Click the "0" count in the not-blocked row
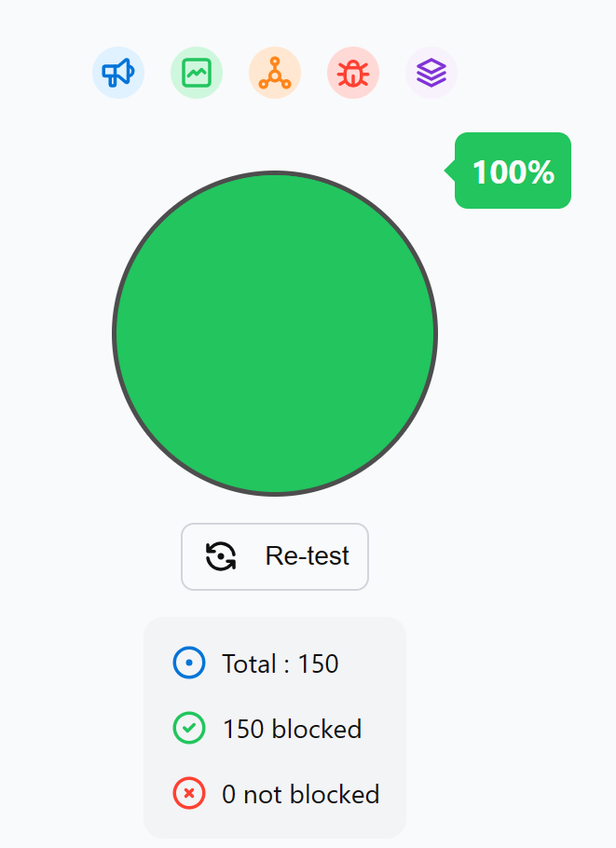The image size is (616, 848). (228, 795)
